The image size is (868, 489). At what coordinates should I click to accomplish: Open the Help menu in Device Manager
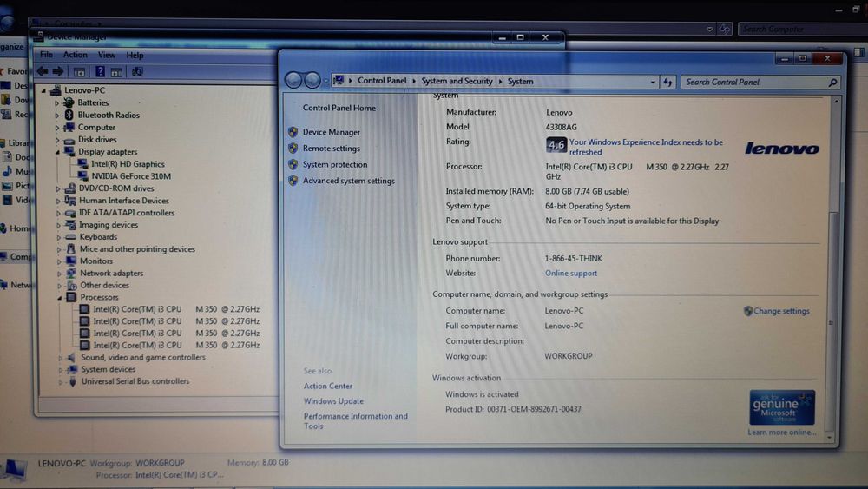(135, 56)
